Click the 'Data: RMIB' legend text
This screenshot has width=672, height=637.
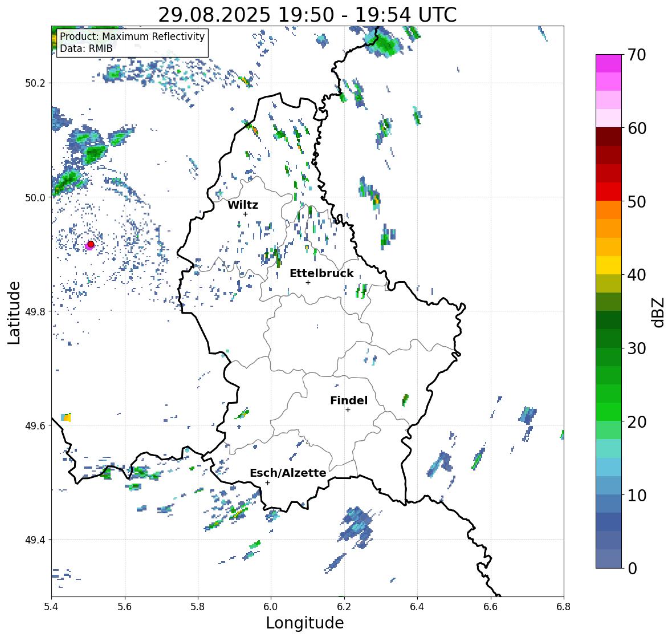(86, 48)
